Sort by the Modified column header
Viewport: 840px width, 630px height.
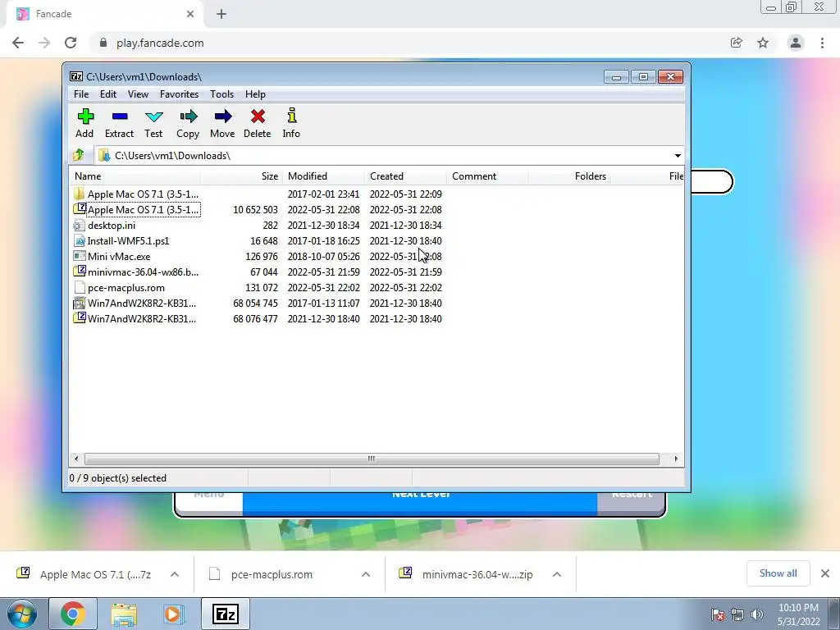click(x=323, y=176)
